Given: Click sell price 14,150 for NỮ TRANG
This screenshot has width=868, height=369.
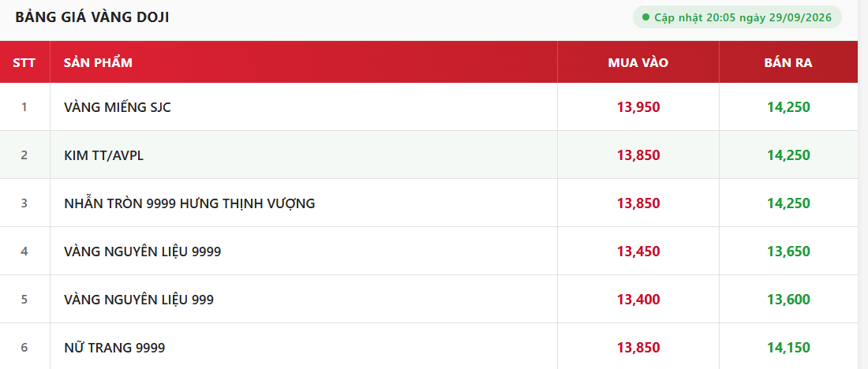Looking at the screenshot, I should (x=788, y=348).
